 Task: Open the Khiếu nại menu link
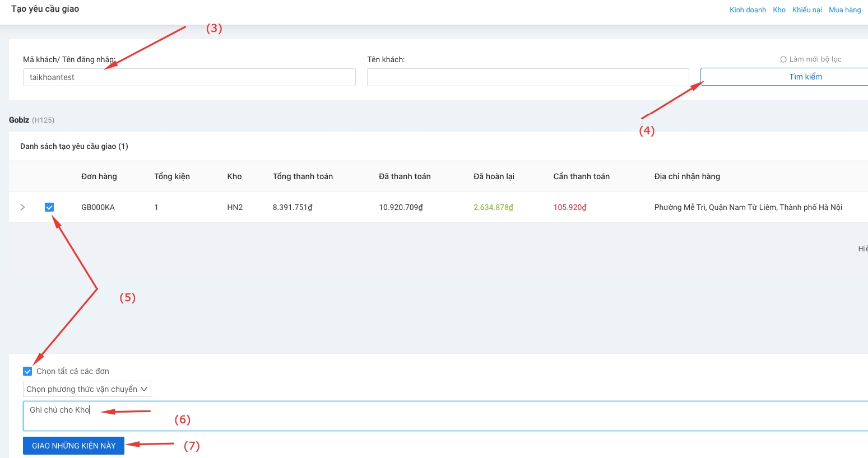(807, 10)
